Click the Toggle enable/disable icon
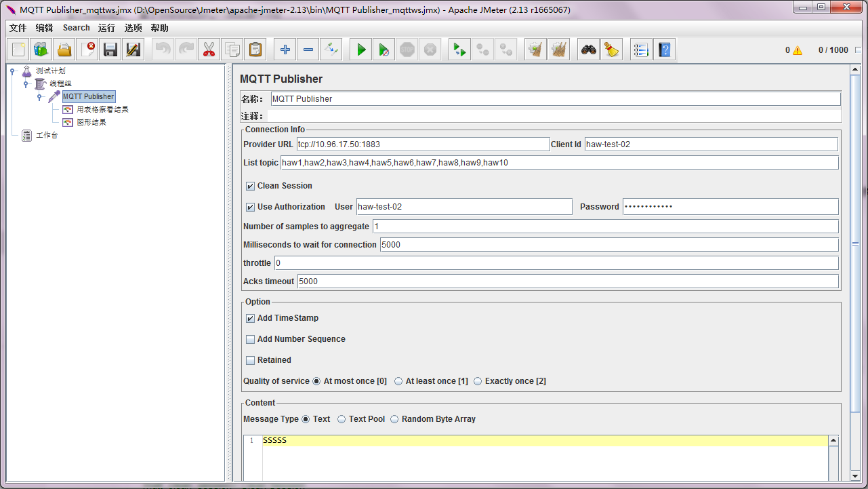 tap(331, 50)
